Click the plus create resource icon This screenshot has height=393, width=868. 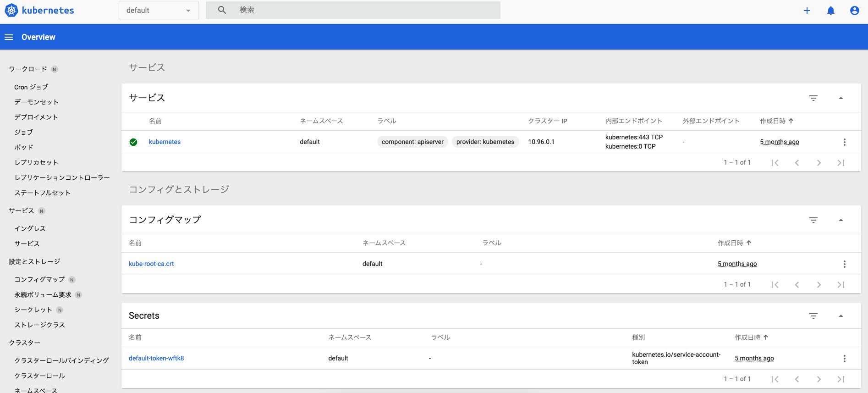(x=807, y=11)
